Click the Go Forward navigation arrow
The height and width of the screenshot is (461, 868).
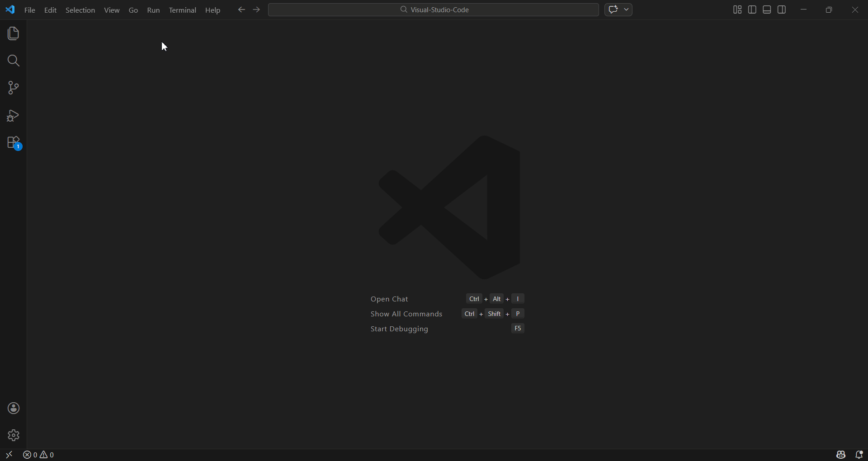257,9
